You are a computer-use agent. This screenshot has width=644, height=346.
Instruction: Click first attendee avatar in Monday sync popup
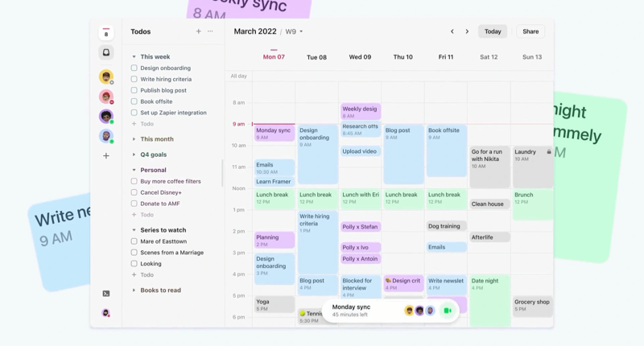coord(409,311)
